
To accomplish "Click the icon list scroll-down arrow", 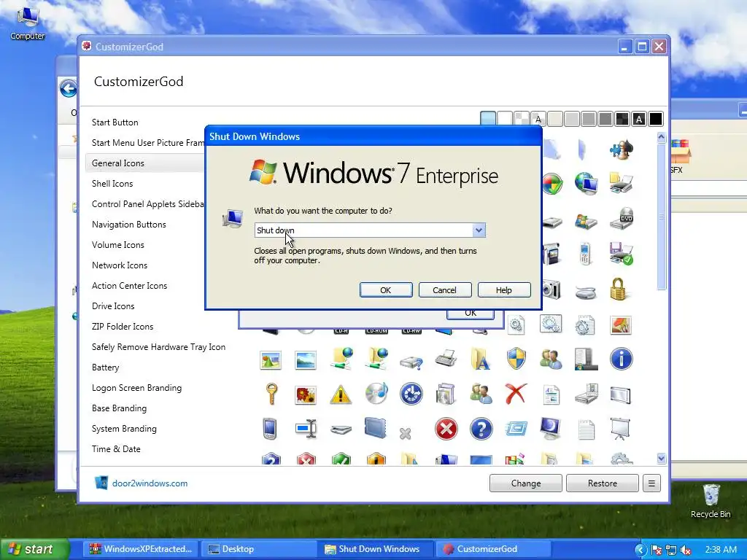I will [661, 458].
